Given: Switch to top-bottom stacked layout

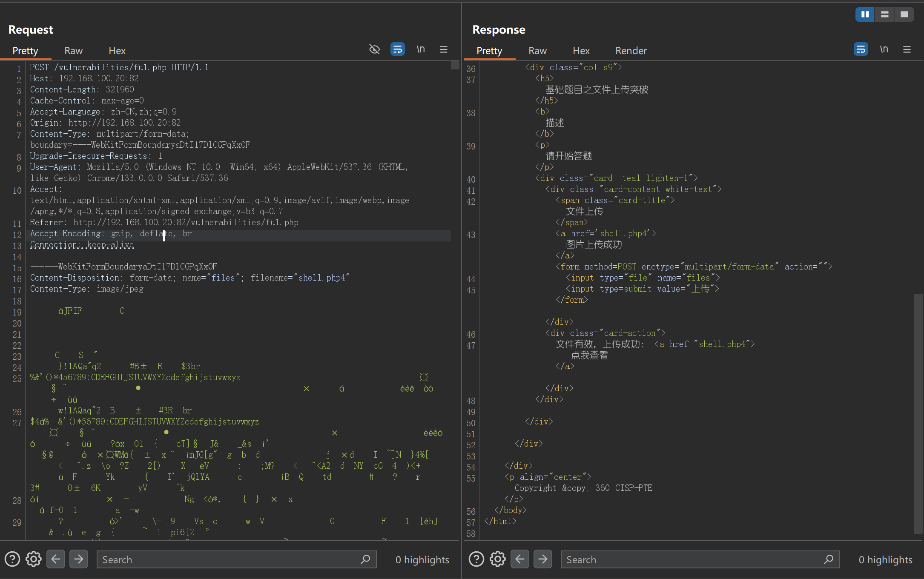Looking at the screenshot, I should [884, 14].
